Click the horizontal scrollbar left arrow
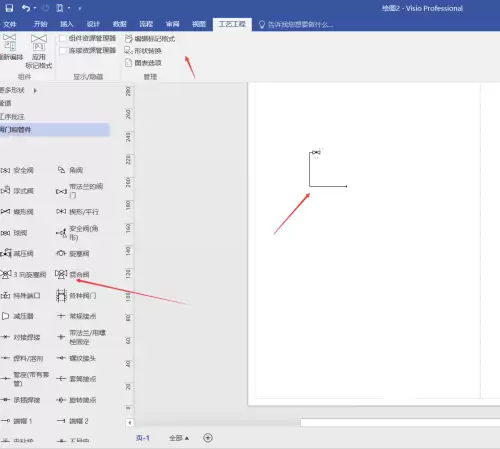This screenshot has height=449, width=500. (130, 423)
